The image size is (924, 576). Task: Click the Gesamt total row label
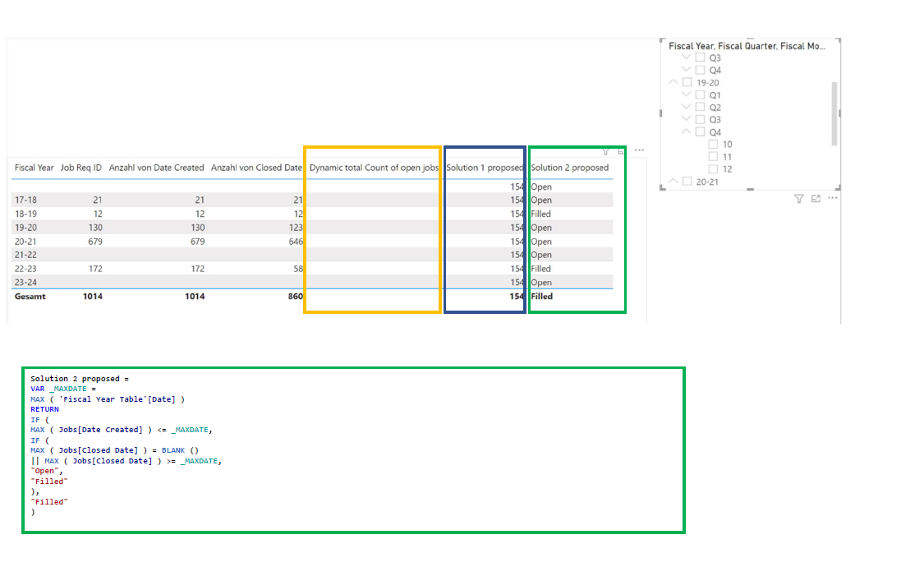pyautogui.click(x=30, y=297)
